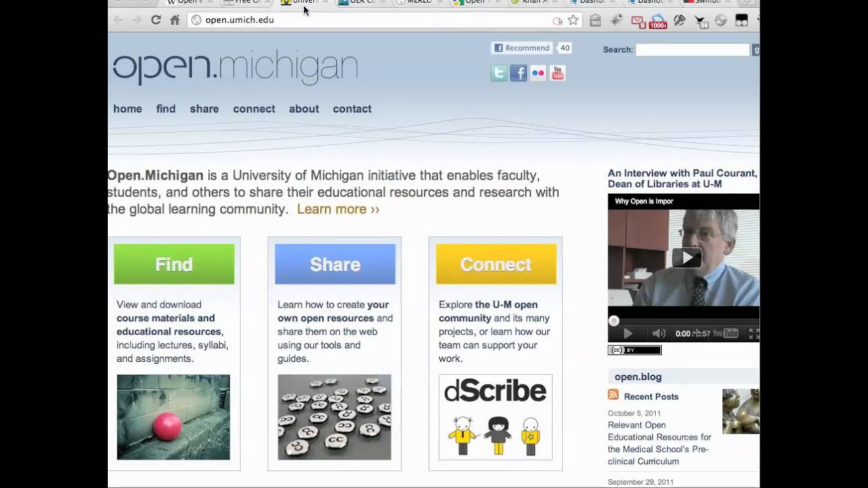Open the YouTube logo in the player
This screenshot has width=868, height=488.
[725, 333]
